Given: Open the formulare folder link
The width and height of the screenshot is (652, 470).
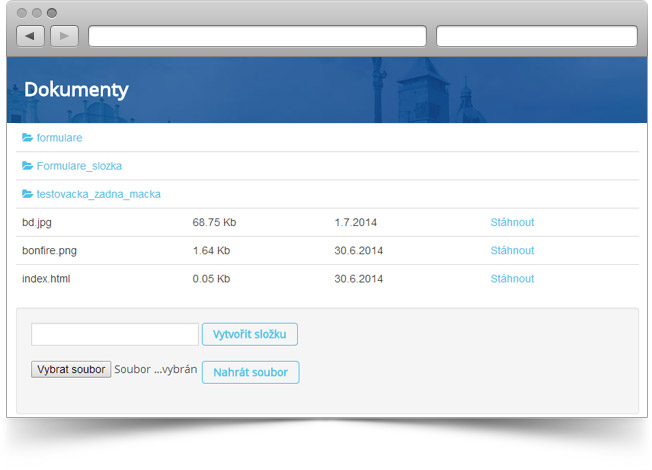Looking at the screenshot, I should click(59, 138).
